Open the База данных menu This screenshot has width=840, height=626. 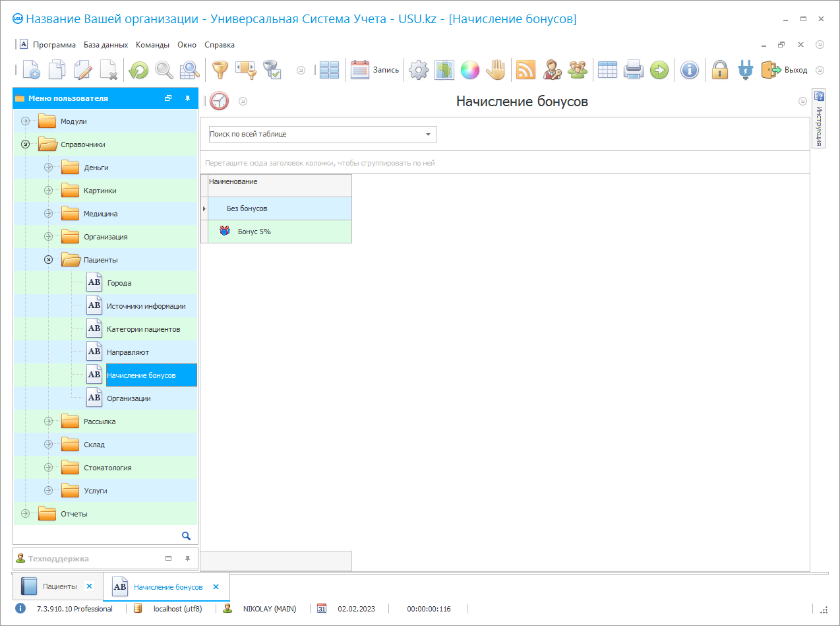tap(105, 45)
